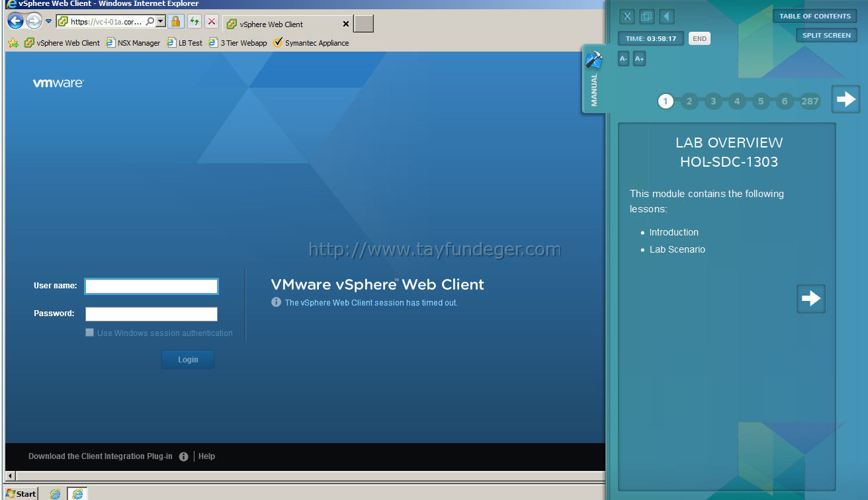Click the browser Forward arrow button

coord(34,21)
